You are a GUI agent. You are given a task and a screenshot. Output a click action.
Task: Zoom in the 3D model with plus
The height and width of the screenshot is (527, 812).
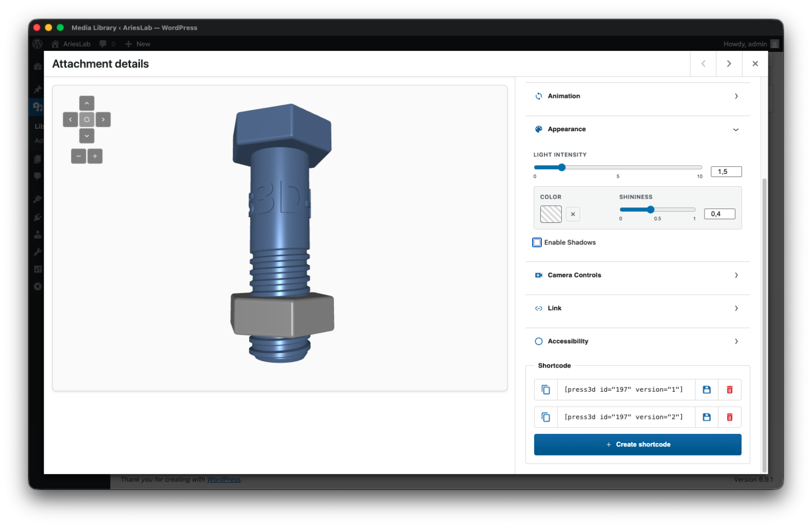tap(95, 156)
